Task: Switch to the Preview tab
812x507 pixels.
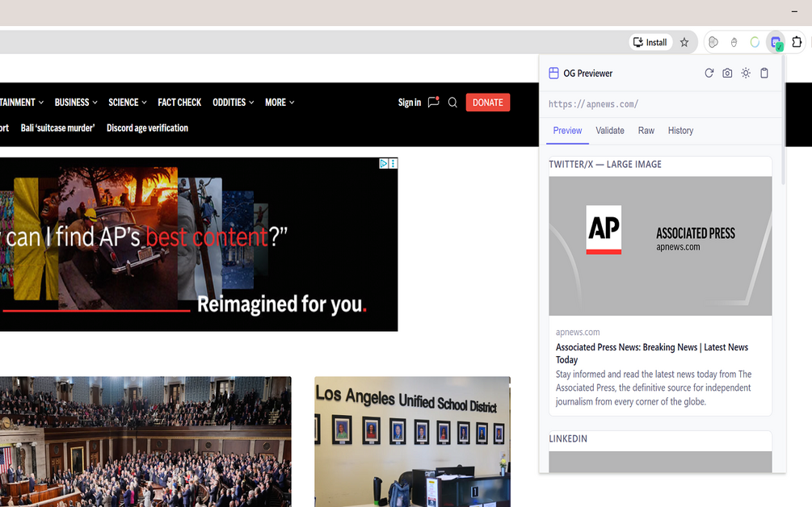Action: (567, 131)
